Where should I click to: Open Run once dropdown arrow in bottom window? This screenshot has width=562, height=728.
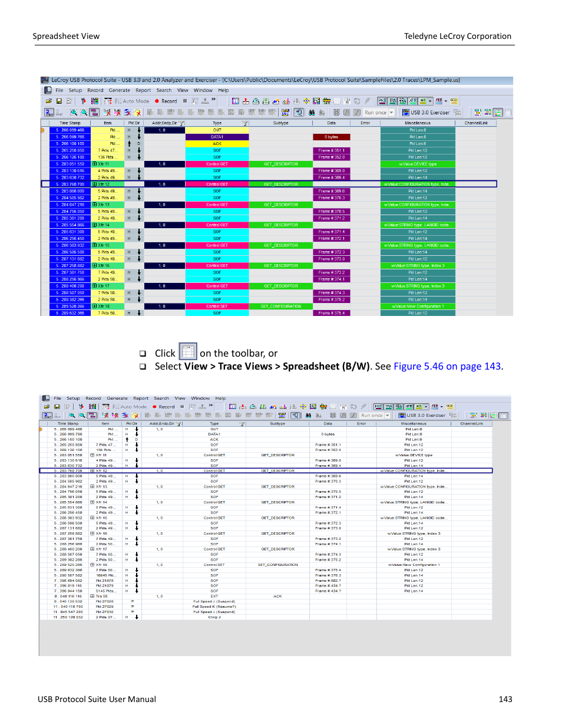click(387, 416)
